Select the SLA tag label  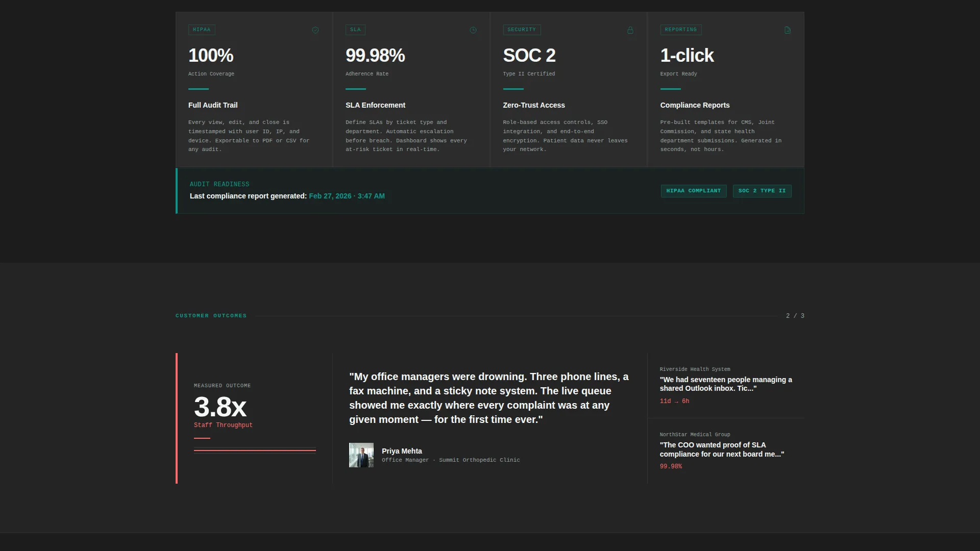355,30
